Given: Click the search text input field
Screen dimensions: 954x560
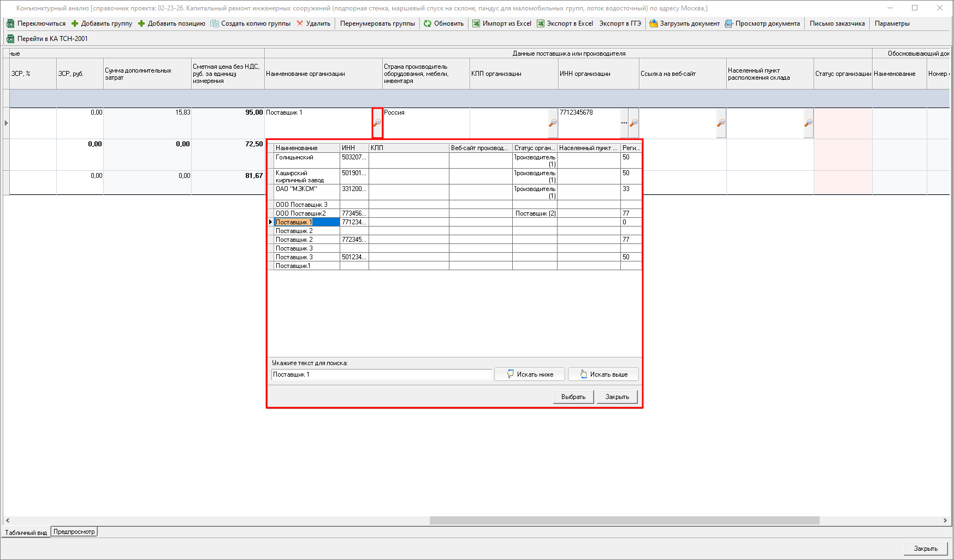Looking at the screenshot, I should click(x=381, y=374).
